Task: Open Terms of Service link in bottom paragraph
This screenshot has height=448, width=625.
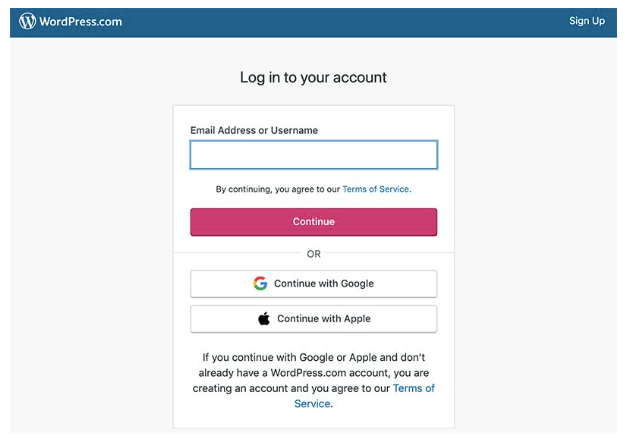Action: tap(413, 388)
